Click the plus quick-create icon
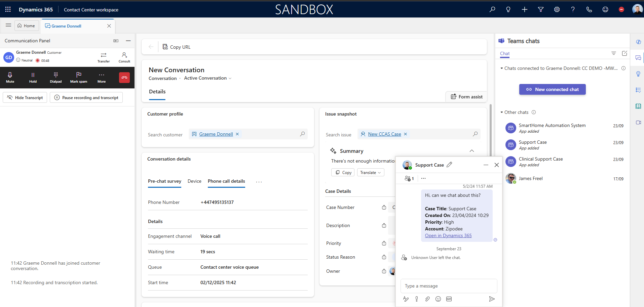The height and width of the screenshot is (307, 644). point(525,9)
